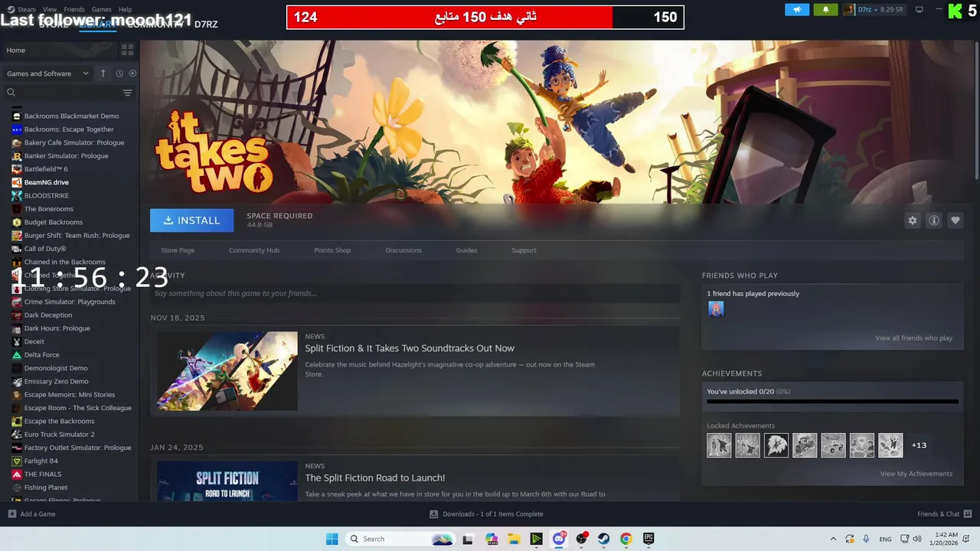Open the Guides tab
The height and width of the screenshot is (551, 980).
click(467, 250)
